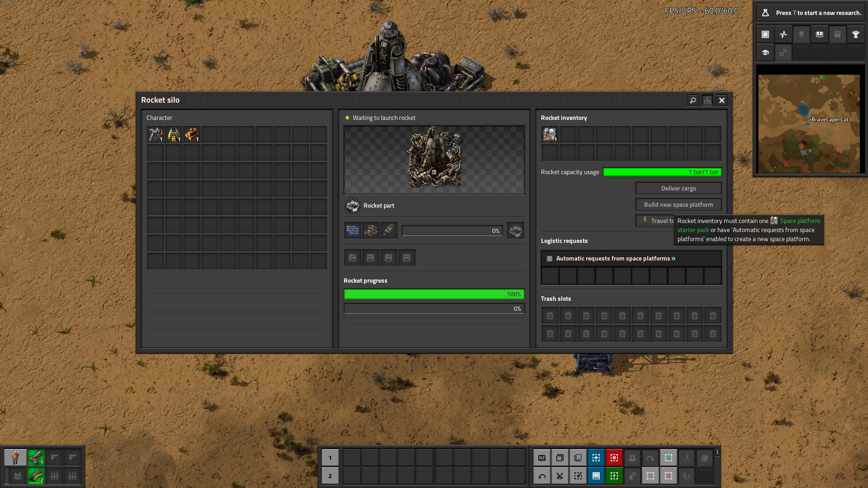Pick the orange item in Character inventory
Image resolution: width=868 pixels, height=488 pixels.
tap(192, 134)
